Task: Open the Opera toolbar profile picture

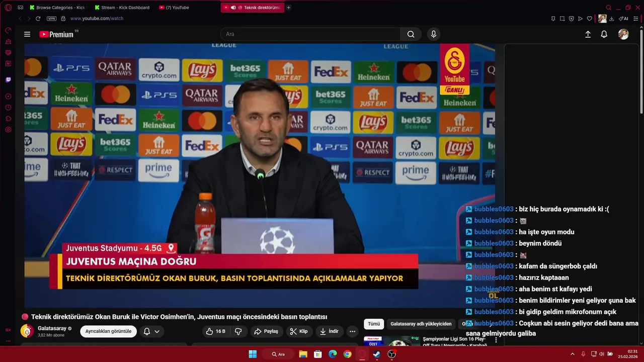Action: click(x=602, y=19)
